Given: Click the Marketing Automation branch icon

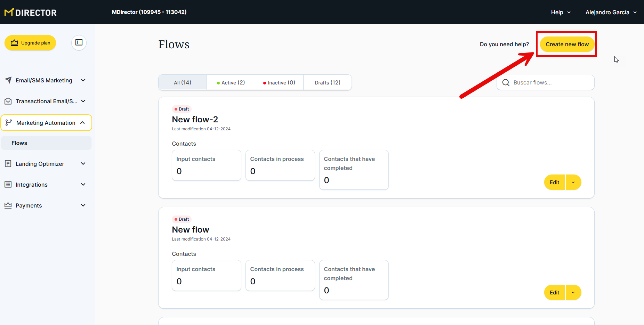Looking at the screenshot, I should 9,123.
